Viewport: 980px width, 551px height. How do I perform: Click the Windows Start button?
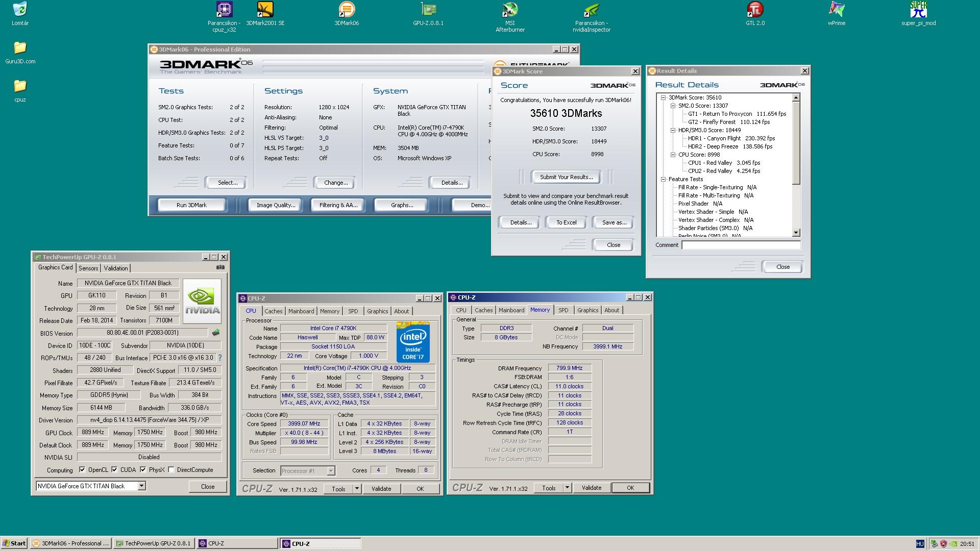click(x=14, y=544)
